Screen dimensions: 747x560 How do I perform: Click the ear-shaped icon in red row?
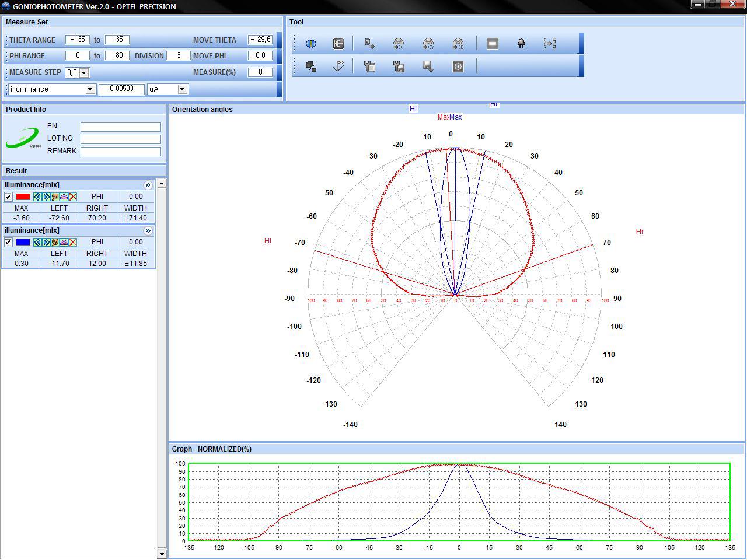(55, 197)
